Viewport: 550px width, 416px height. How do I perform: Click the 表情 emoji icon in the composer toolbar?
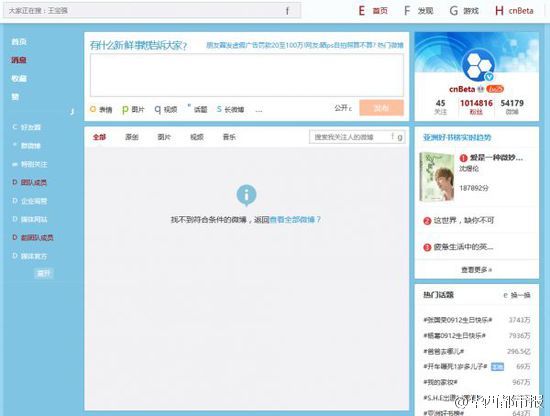pos(93,109)
